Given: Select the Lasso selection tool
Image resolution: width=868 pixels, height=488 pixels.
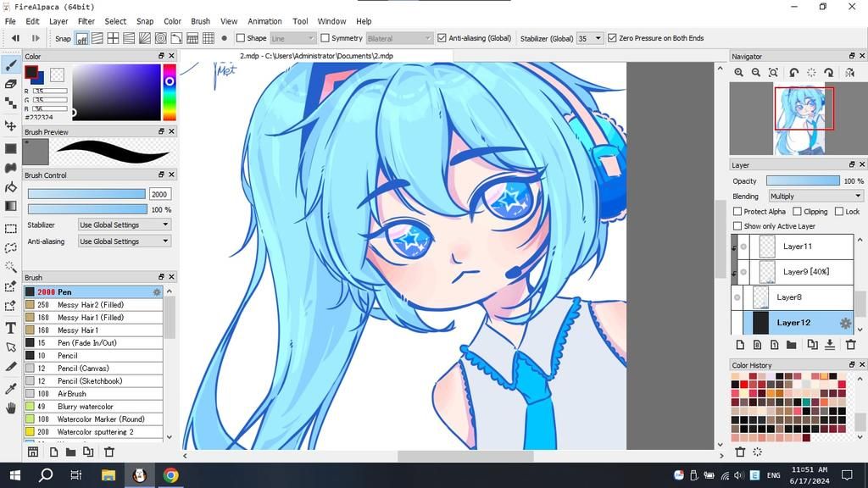Looking at the screenshot, I should 10,247.
